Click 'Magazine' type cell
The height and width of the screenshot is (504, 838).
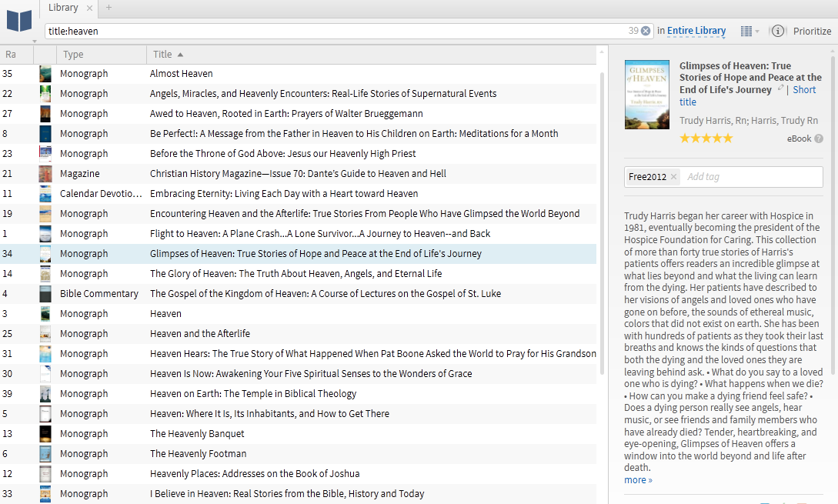79,174
